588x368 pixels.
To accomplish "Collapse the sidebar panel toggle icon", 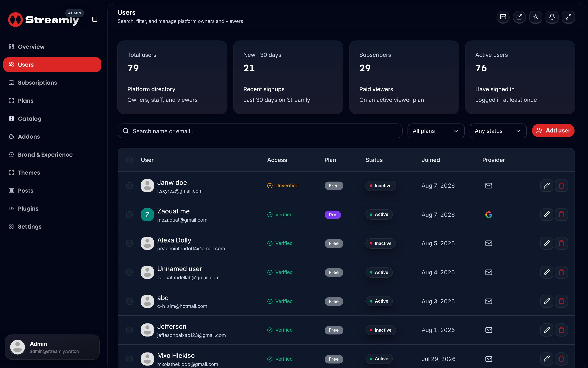I will (95, 19).
